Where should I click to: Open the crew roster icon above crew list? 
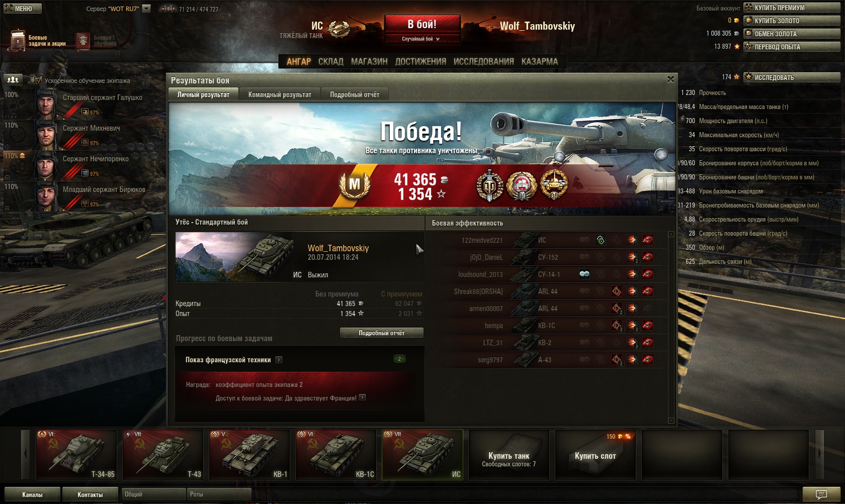point(13,79)
